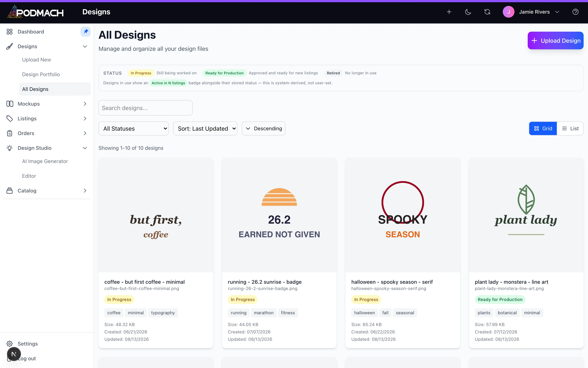The height and width of the screenshot is (368, 588).
Task: Click the 'seasonal' tag
Action: [405, 313]
